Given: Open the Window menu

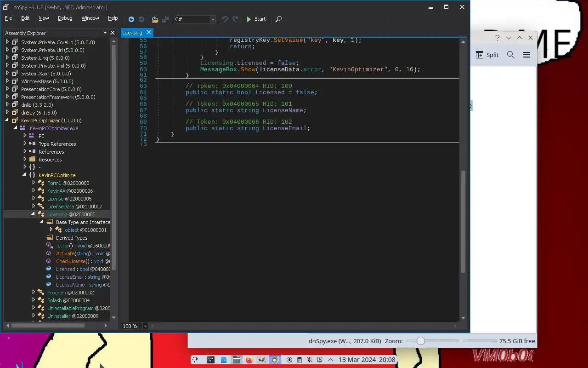Looking at the screenshot, I should (x=90, y=18).
